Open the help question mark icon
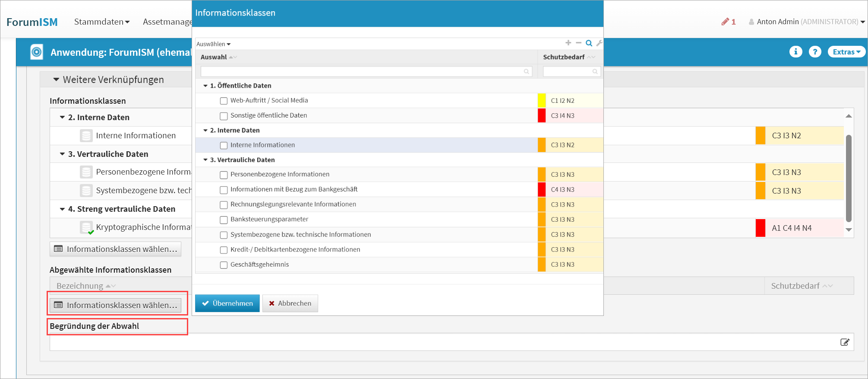 pos(814,52)
